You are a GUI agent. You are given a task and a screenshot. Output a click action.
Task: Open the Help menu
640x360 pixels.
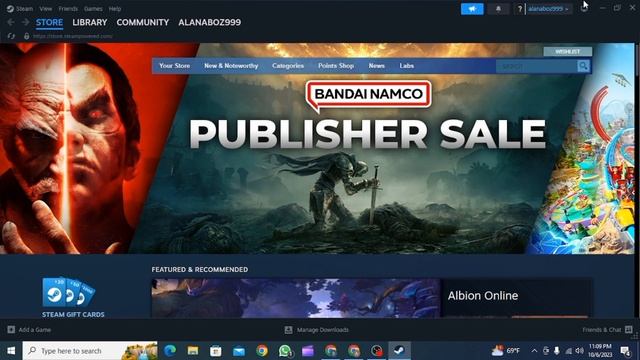(x=115, y=9)
